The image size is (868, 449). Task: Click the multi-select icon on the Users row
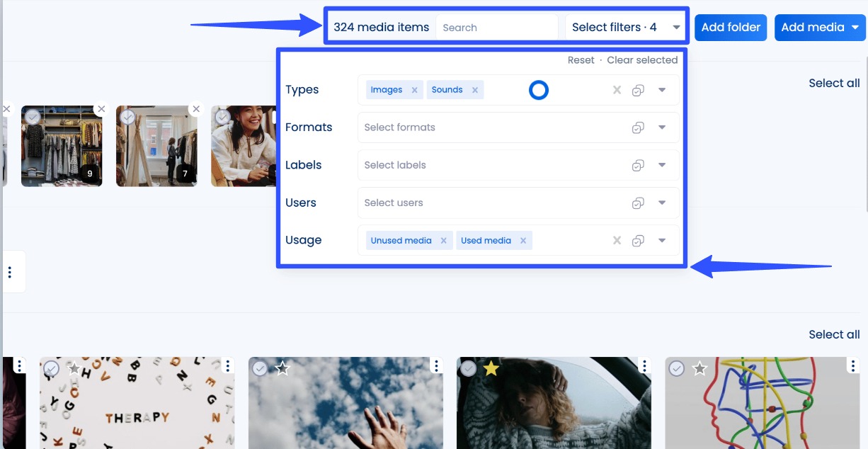[638, 203]
